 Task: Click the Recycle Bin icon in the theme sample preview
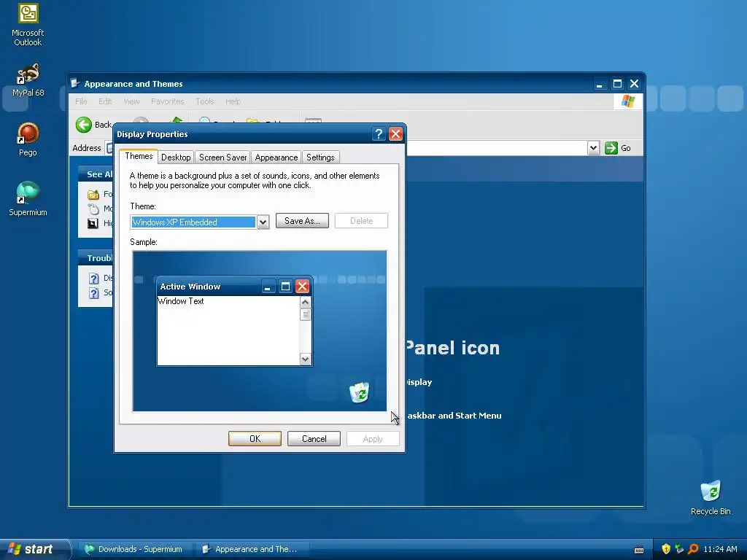point(359,392)
